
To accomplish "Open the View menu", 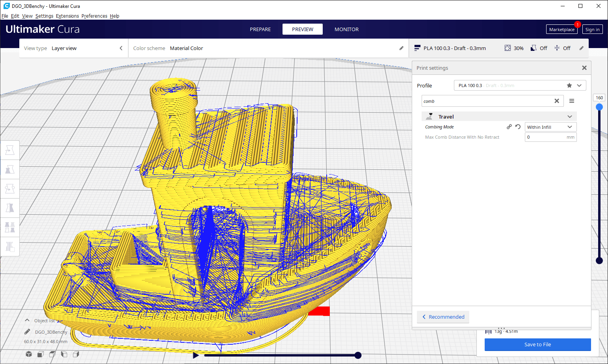I will tap(27, 16).
